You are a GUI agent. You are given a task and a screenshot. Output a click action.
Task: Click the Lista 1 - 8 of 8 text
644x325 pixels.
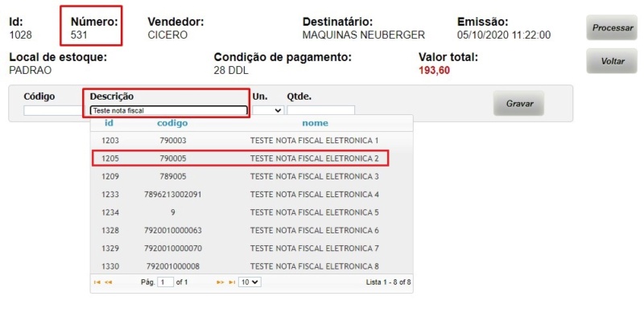click(388, 282)
